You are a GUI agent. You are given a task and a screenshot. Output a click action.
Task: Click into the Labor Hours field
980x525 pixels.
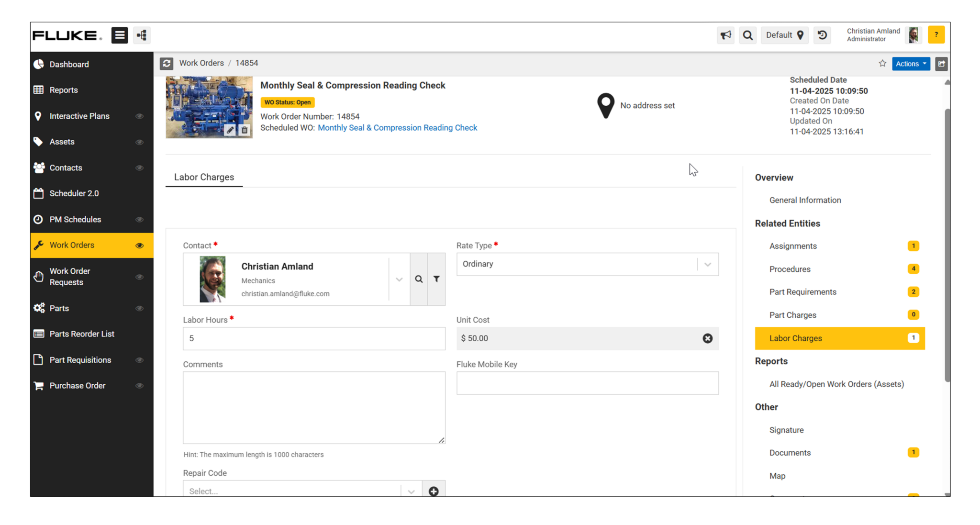pos(314,338)
